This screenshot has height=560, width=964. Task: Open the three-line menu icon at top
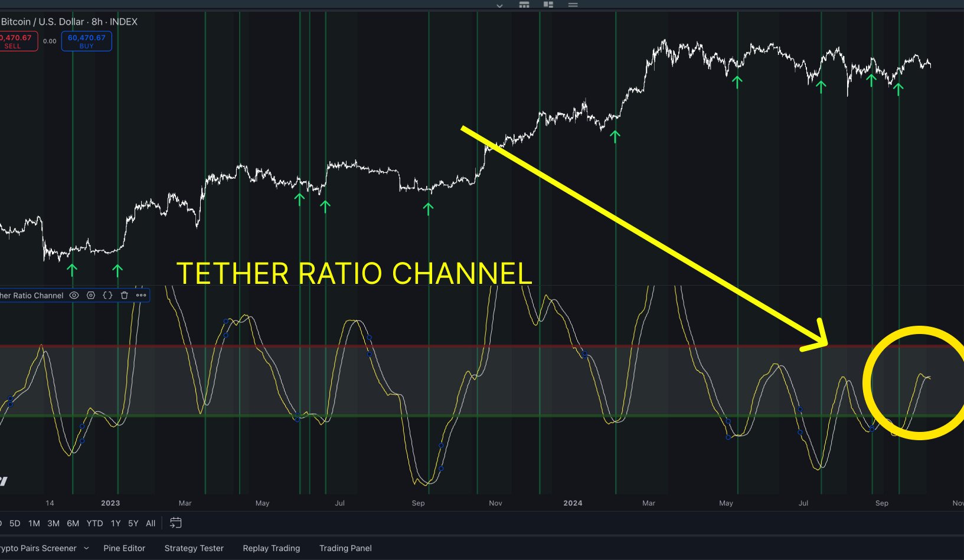[x=573, y=5]
